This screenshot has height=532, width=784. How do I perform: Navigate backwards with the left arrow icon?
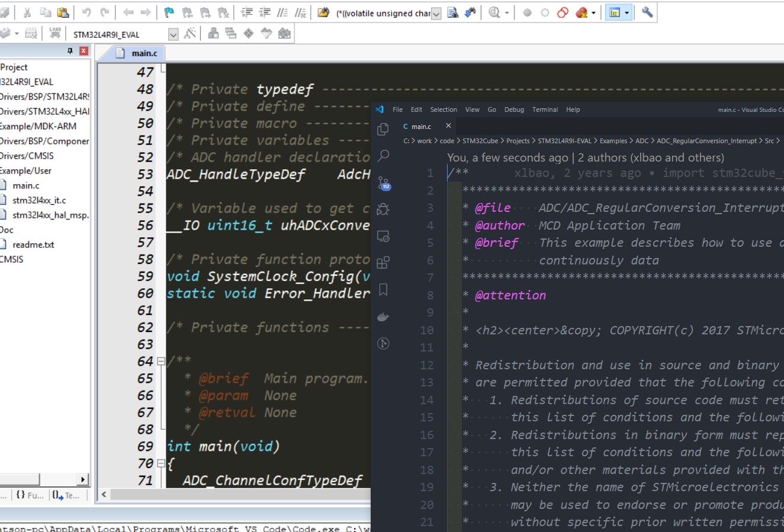tap(128, 12)
